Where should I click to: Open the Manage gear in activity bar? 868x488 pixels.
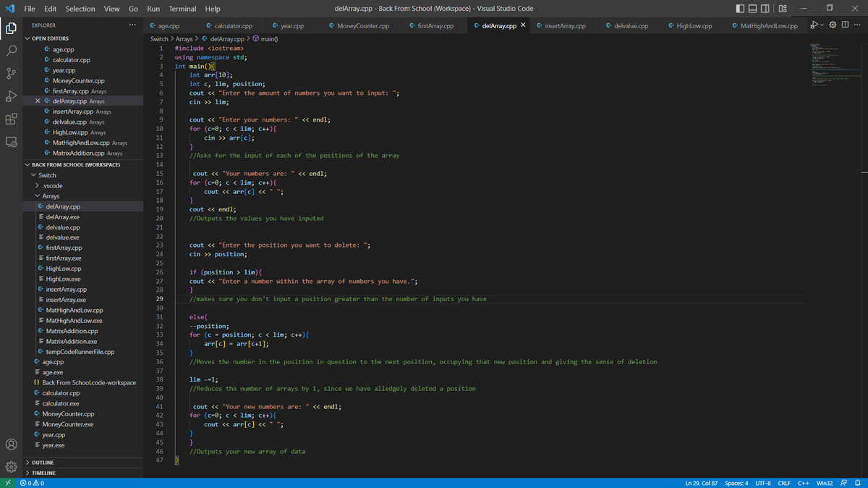(x=11, y=466)
